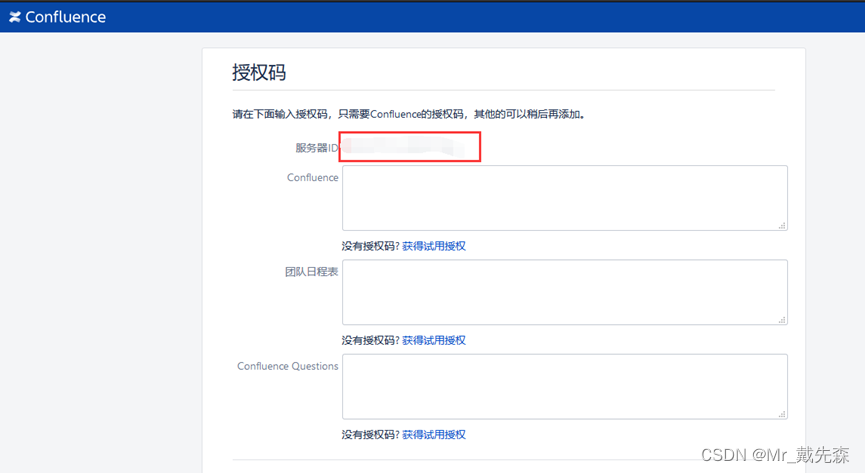Click the 授权码 page heading
This screenshot has height=473, width=865.
[x=259, y=72]
